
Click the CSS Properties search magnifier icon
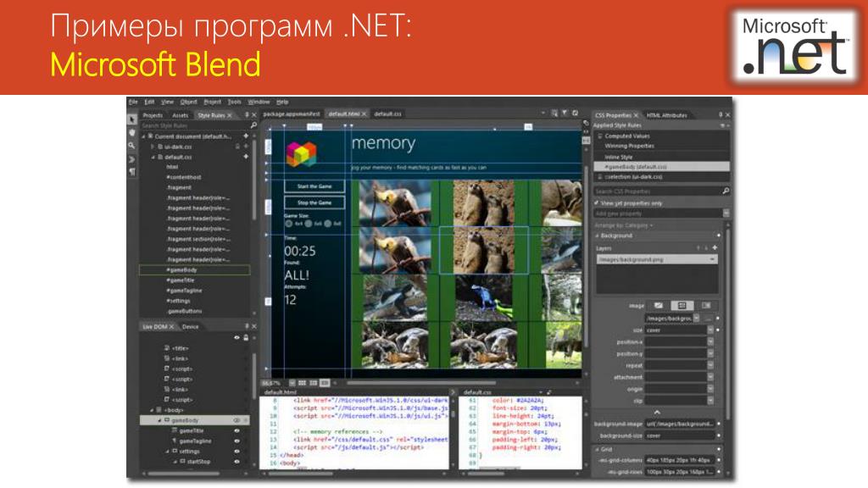pyautogui.click(x=726, y=191)
